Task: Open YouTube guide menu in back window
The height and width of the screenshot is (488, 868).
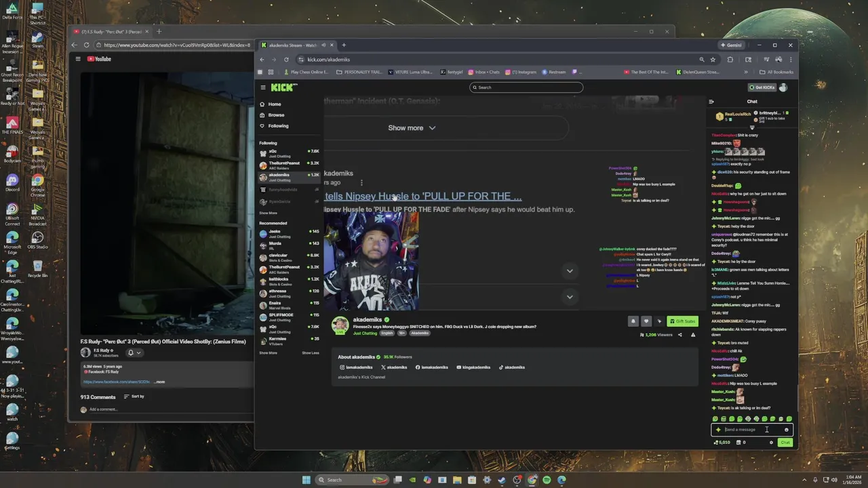Action: pyautogui.click(x=78, y=59)
